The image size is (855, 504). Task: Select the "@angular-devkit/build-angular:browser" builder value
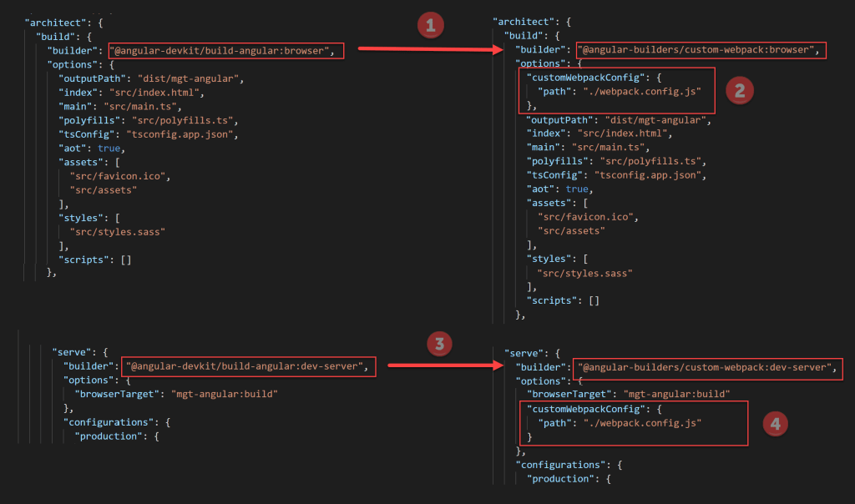pyautogui.click(x=225, y=50)
